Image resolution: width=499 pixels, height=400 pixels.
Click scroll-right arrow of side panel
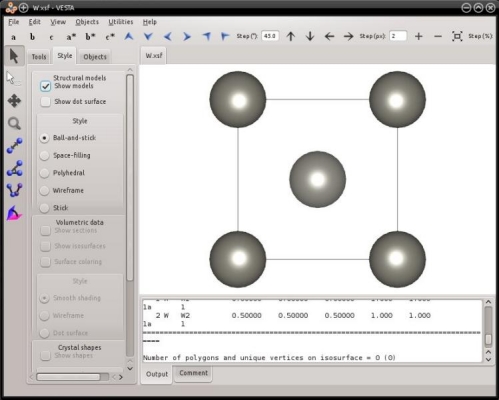tap(121, 377)
